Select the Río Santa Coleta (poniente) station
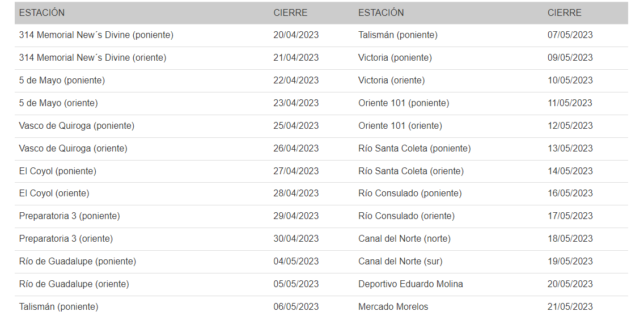 tap(414, 149)
